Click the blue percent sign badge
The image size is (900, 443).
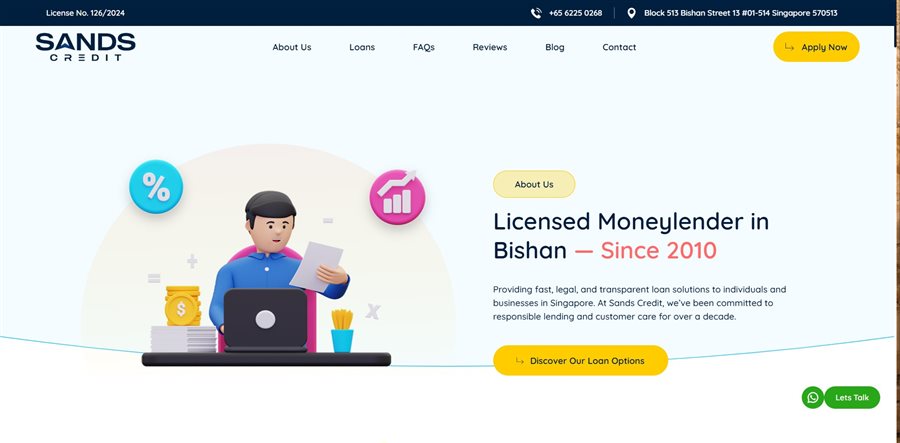[x=156, y=186]
